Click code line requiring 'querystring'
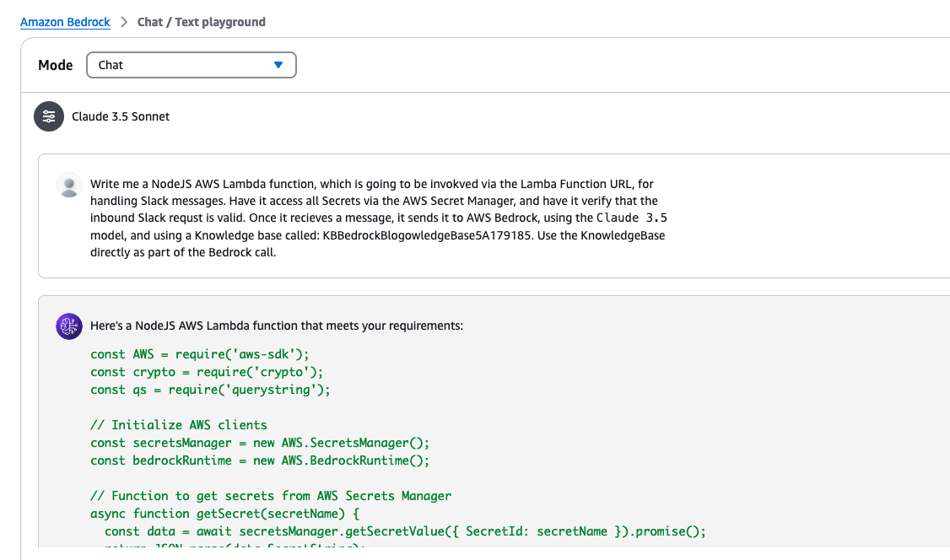This screenshot has height=560, width=950. pyautogui.click(x=210, y=390)
